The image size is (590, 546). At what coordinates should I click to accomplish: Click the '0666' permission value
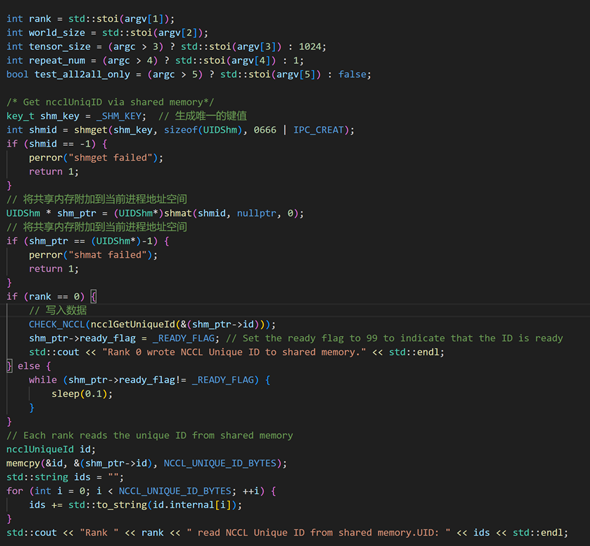265,130
